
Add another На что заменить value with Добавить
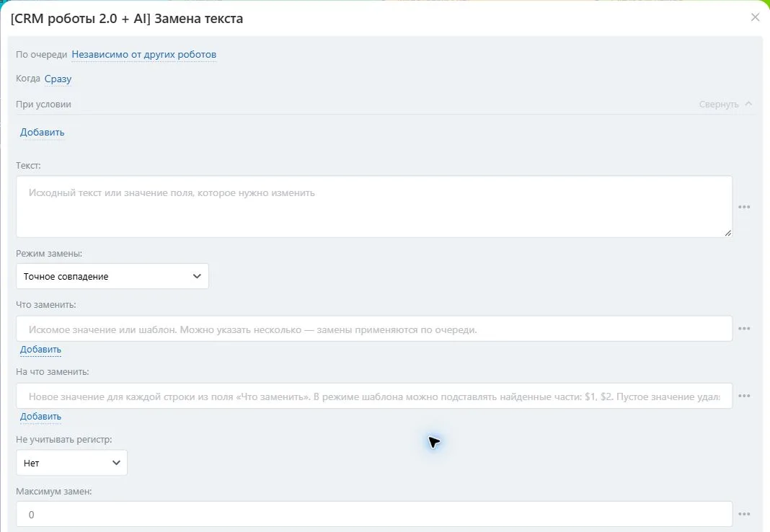(41, 416)
